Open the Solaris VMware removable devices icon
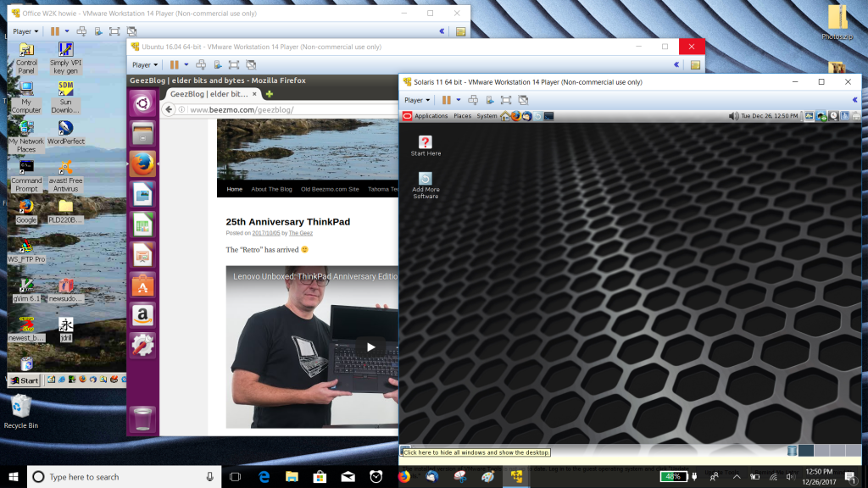The height and width of the screenshot is (488, 868). click(x=490, y=100)
